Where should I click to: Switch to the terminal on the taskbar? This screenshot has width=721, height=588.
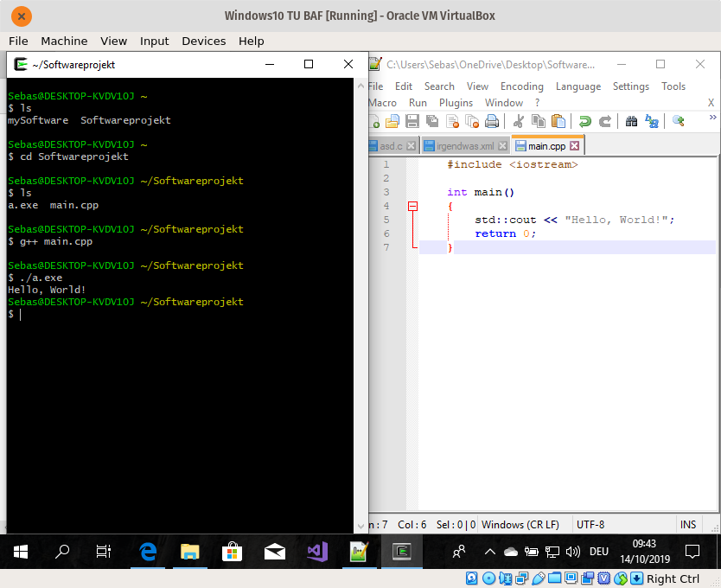401,551
